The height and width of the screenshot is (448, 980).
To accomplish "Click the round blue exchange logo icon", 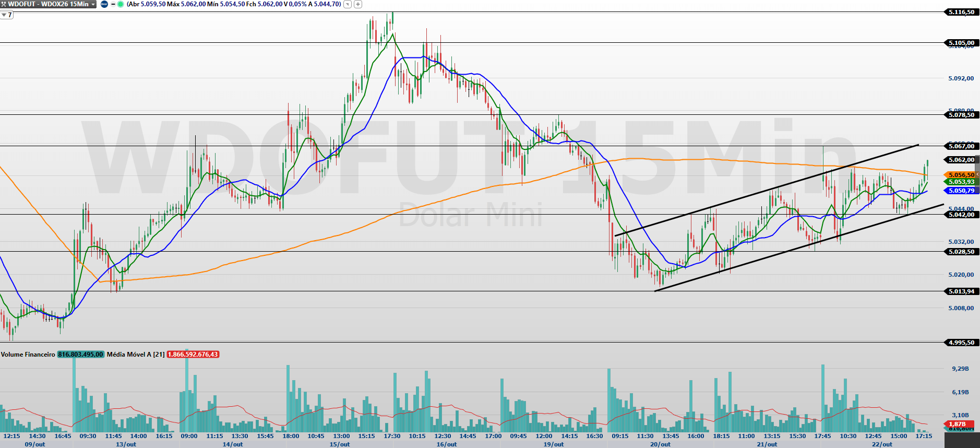I will [104, 4].
